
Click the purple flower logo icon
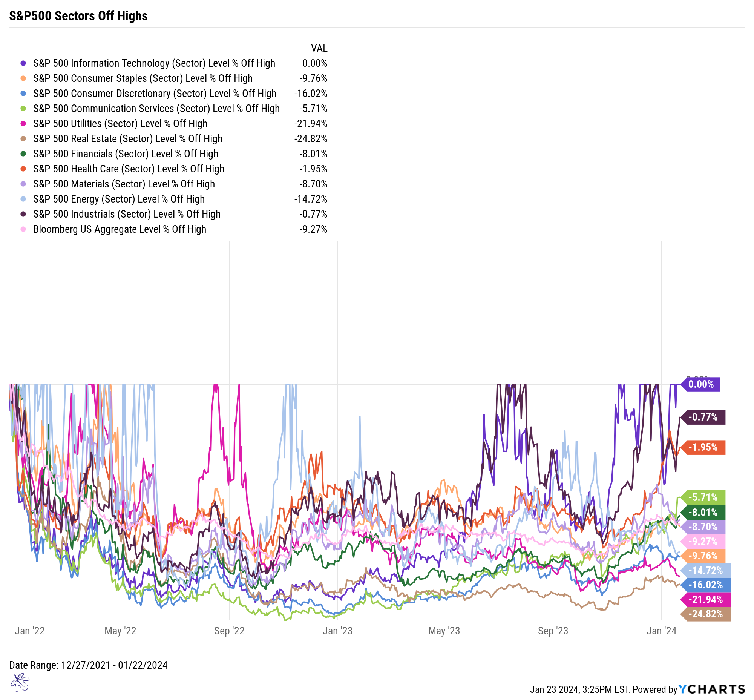[20, 682]
